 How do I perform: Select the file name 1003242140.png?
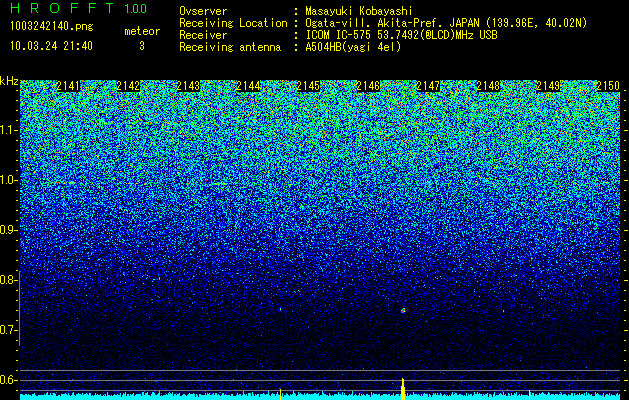[x=52, y=27]
